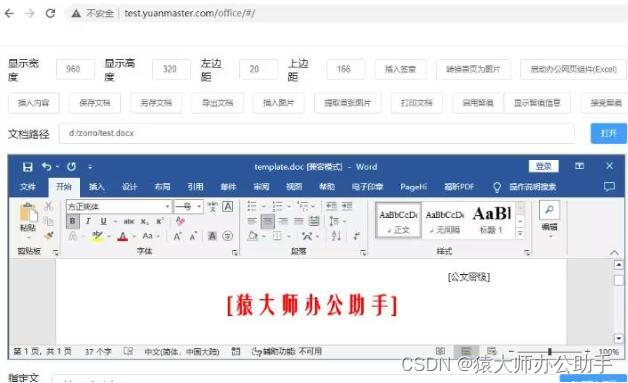
Task: Click the blue 打开 button
Action: pyautogui.click(x=608, y=133)
